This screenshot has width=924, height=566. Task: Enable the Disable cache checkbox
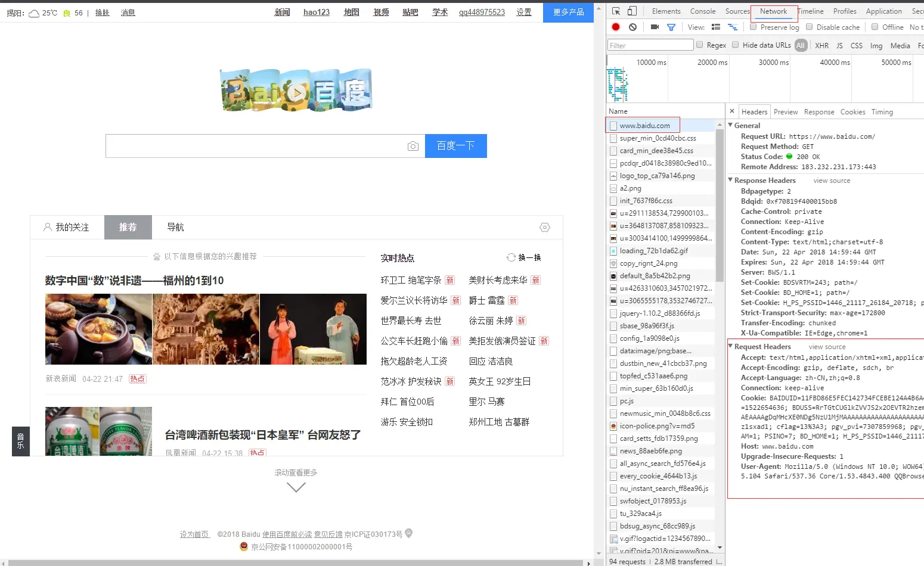click(810, 27)
